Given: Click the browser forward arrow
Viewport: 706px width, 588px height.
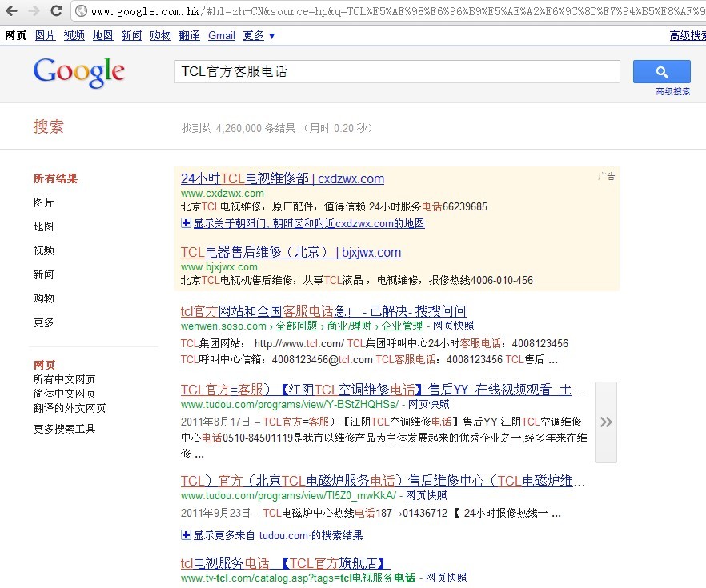Looking at the screenshot, I should 34,10.
